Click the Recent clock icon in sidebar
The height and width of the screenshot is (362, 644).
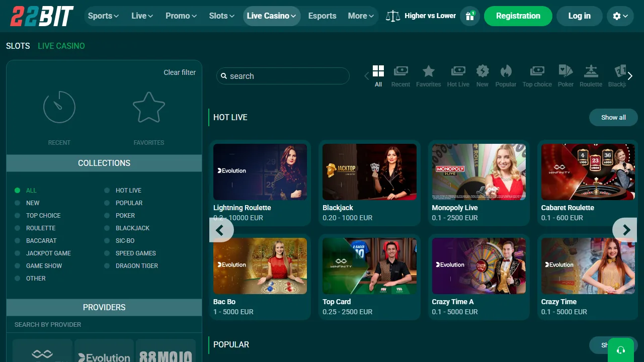pyautogui.click(x=59, y=107)
